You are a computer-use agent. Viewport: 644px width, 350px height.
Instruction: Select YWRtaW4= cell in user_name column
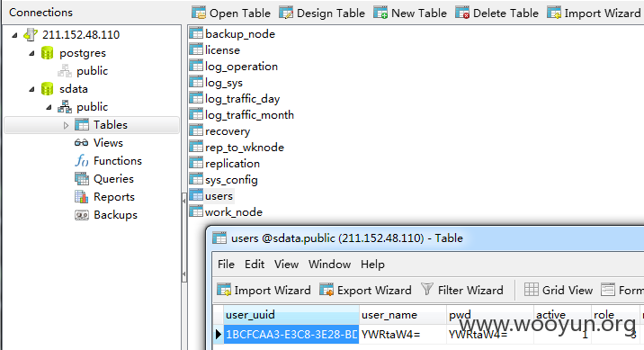click(403, 335)
